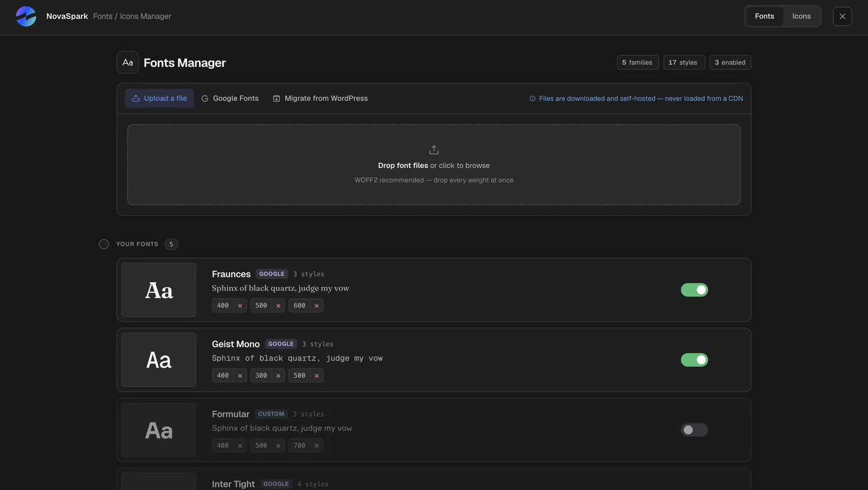Click the upload arrow icon in drop zone
The width and height of the screenshot is (868, 490).
point(434,150)
